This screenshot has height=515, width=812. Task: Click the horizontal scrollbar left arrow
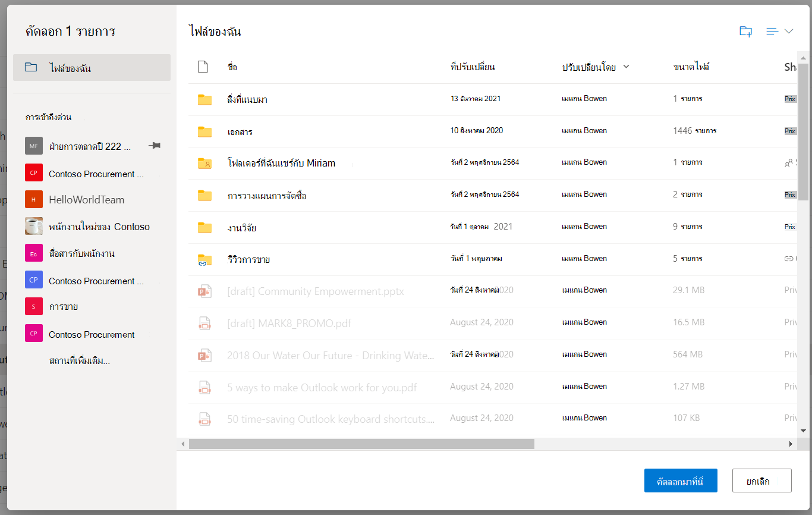tap(183, 444)
